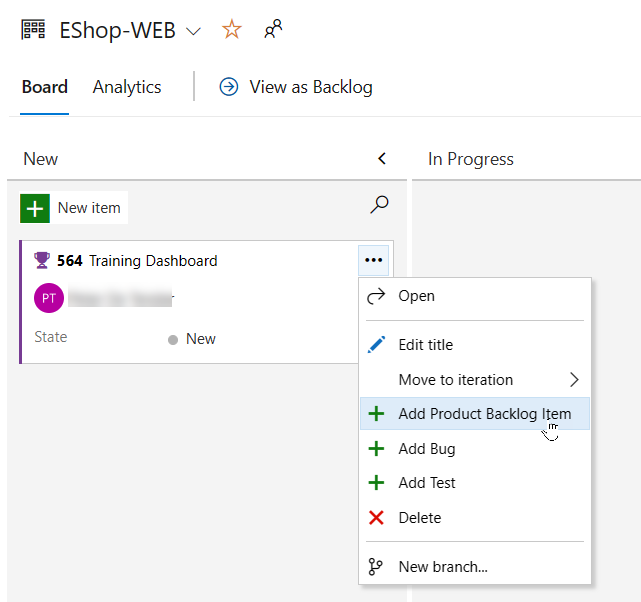Viewport: 641px width, 602px height.
Task: Select Edit title menu entry
Action: (425, 345)
